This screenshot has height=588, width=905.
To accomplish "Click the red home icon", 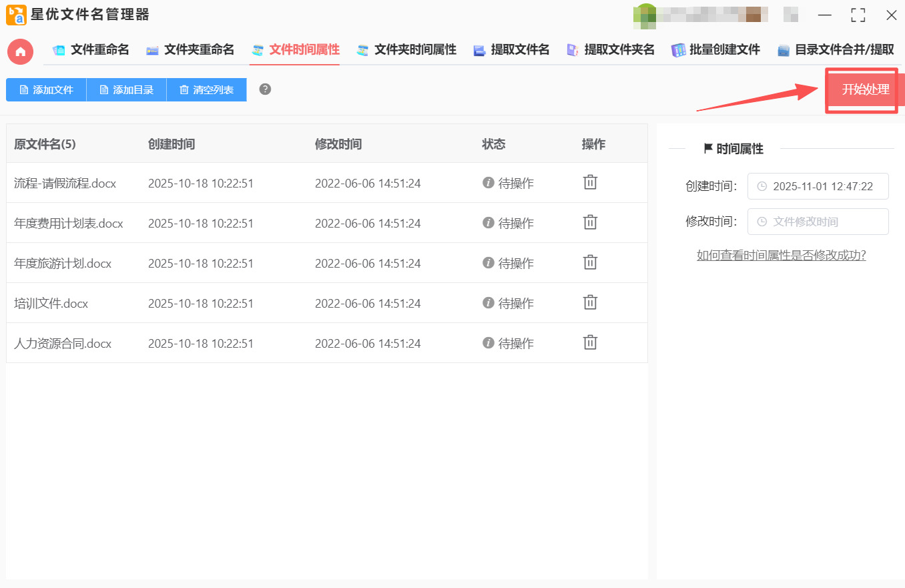I will [x=20, y=51].
